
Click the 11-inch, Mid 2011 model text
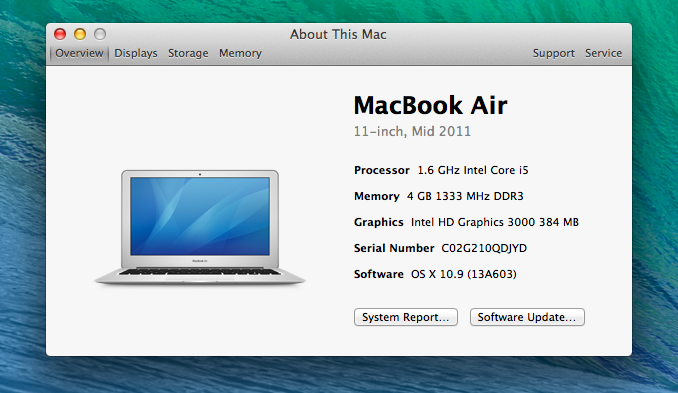[x=412, y=131]
